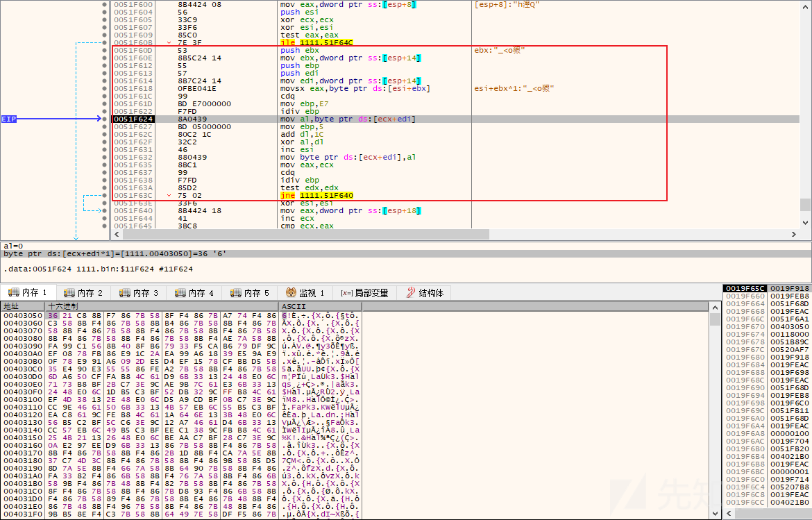The width and height of the screenshot is (812, 520).
Task: Click the truck icon on 内存 1 tab
Action: 13,292
